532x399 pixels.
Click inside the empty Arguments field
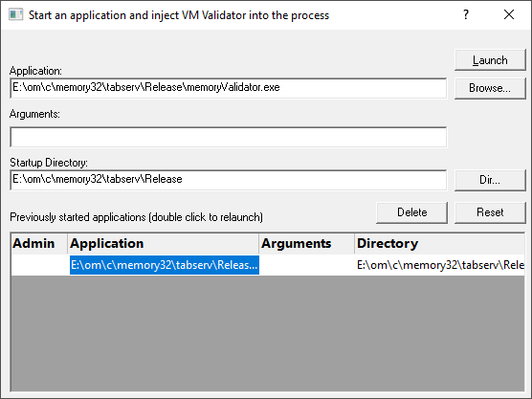point(229,137)
